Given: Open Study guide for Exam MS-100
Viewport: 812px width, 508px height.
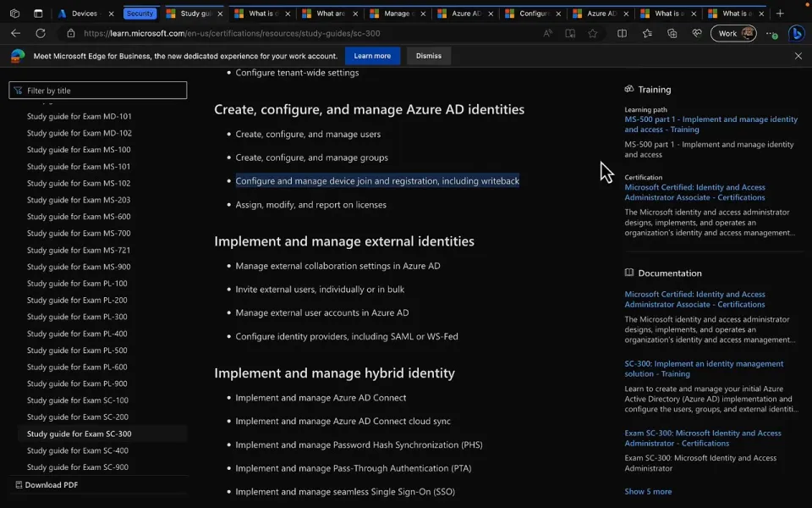Looking at the screenshot, I should (x=79, y=150).
